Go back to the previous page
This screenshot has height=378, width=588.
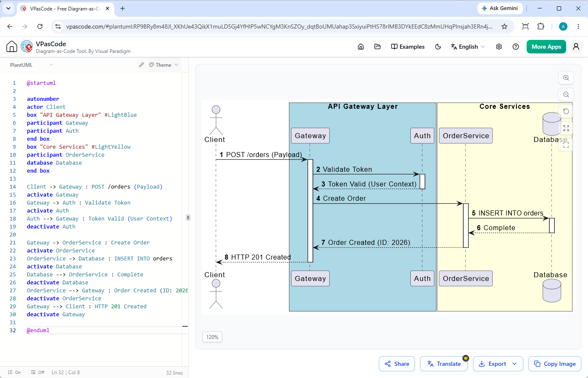[x=10, y=26]
